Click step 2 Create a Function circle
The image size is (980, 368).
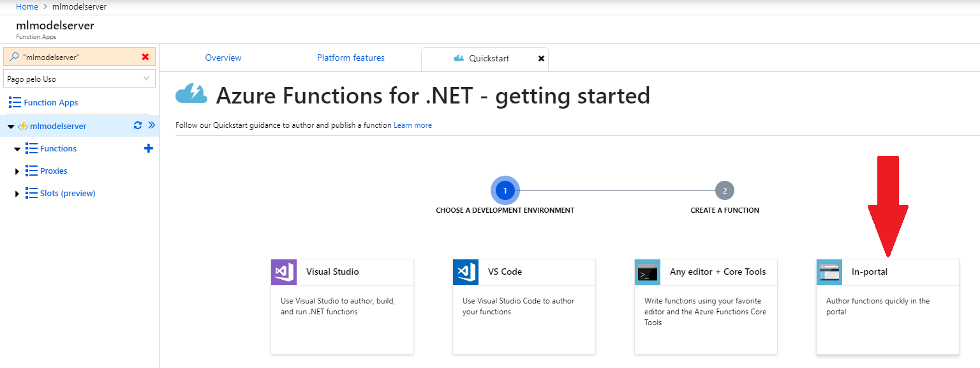click(725, 190)
